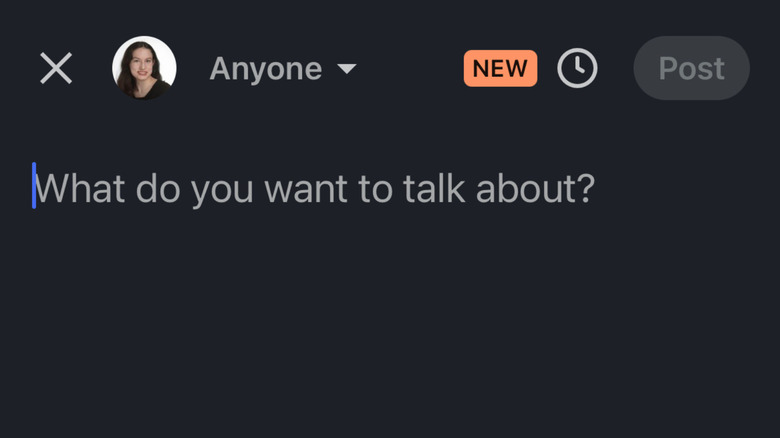Change post visibility from Anyone

pyautogui.click(x=282, y=69)
